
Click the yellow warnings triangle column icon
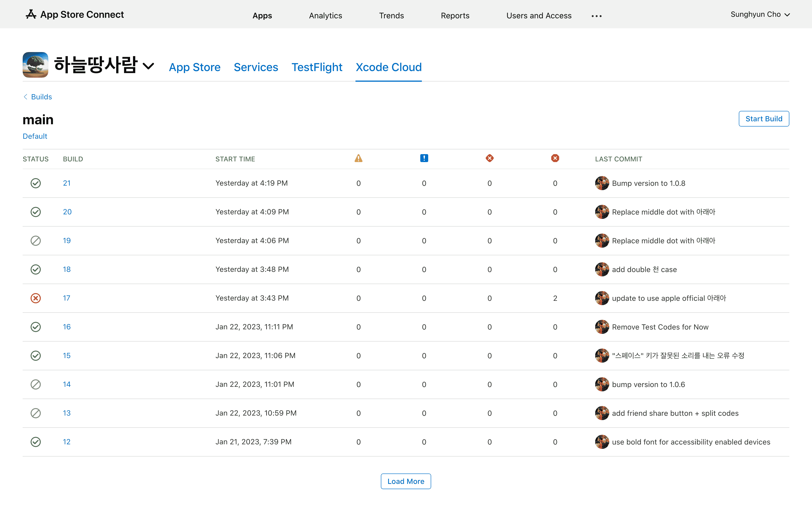pos(358,158)
